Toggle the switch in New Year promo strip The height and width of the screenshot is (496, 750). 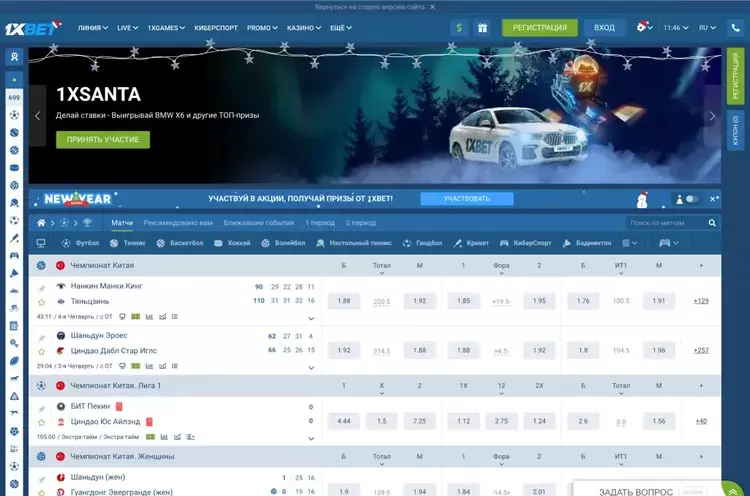[x=692, y=199]
